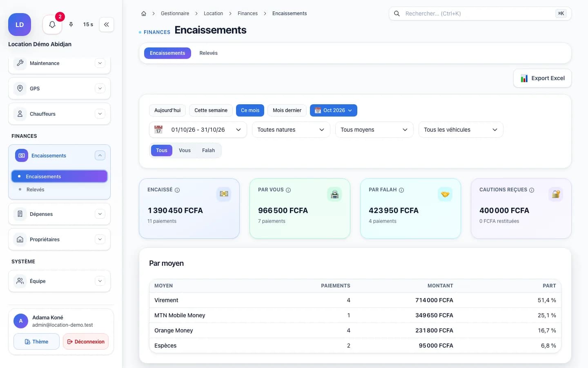Click info icon next to PAR VOUS
This screenshot has height=368, width=588.
(x=288, y=190)
